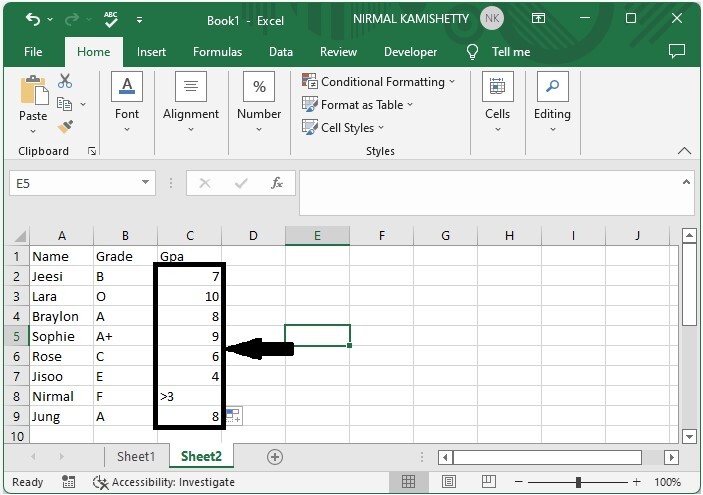Open the Developer tab
The image size is (703, 495).
pos(410,52)
